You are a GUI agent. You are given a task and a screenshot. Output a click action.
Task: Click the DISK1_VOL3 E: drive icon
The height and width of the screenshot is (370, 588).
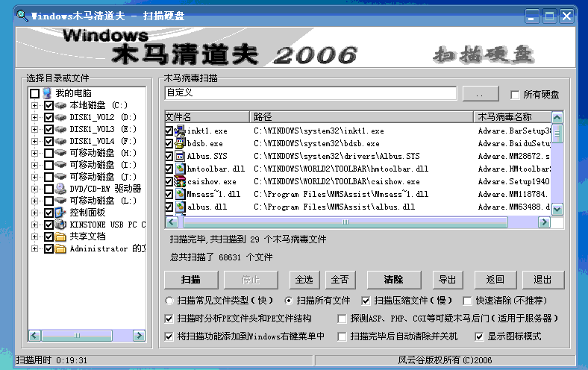coord(60,129)
